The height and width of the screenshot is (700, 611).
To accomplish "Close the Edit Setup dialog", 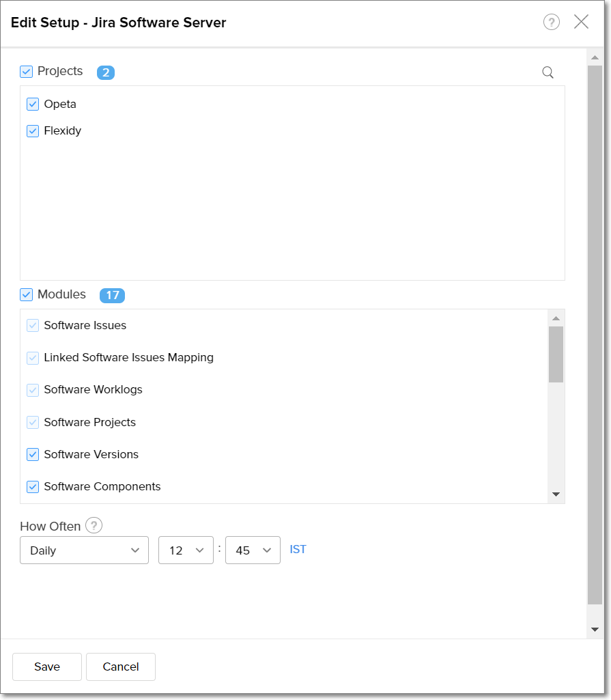I will point(581,22).
